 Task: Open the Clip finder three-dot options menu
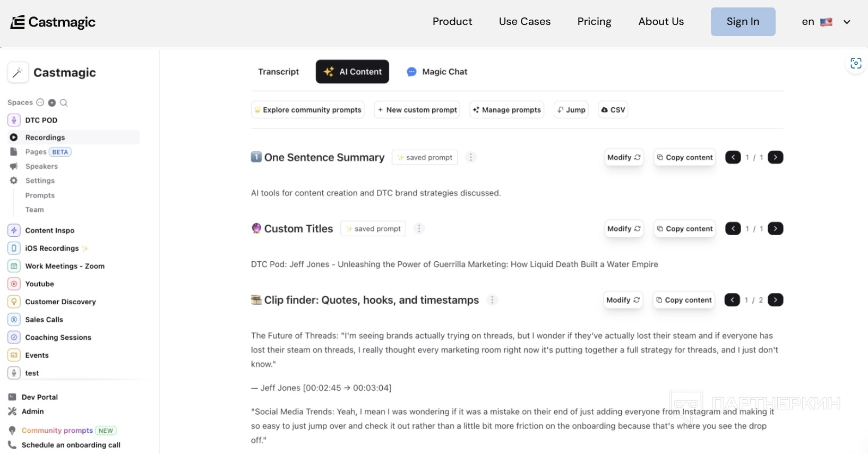coord(492,300)
